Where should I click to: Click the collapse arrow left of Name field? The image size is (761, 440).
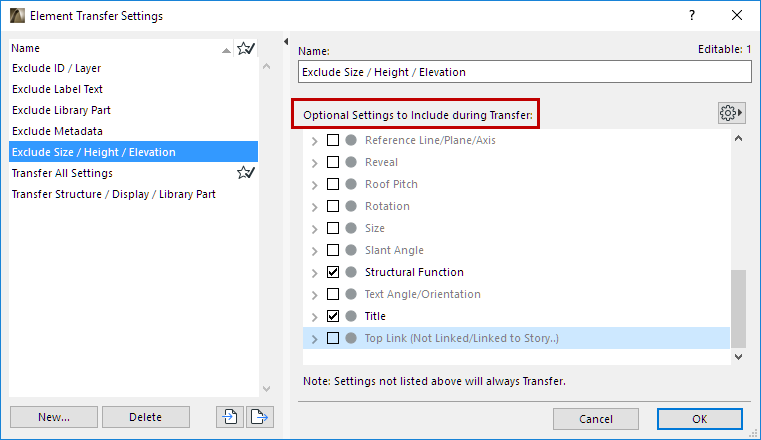[285, 42]
